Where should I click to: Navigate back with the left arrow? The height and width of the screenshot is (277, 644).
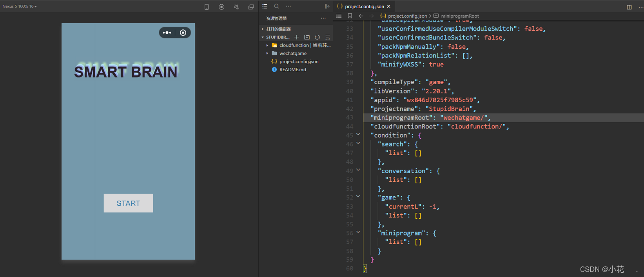pyautogui.click(x=361, y=16)
